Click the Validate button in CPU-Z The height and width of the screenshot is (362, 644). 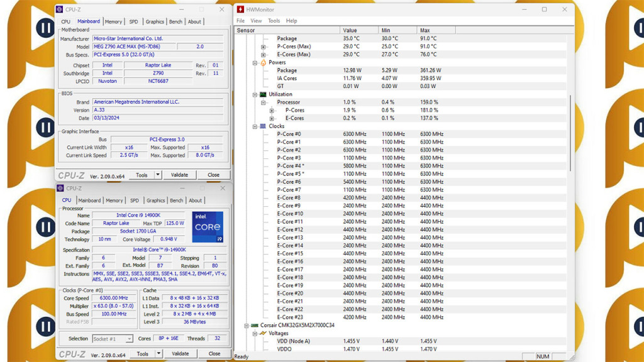point(181,353)
